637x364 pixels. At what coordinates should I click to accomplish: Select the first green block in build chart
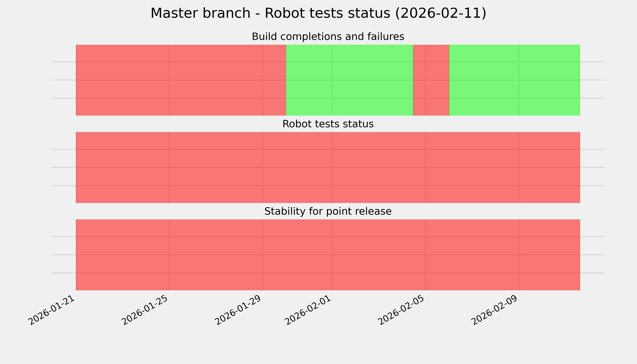349,80
